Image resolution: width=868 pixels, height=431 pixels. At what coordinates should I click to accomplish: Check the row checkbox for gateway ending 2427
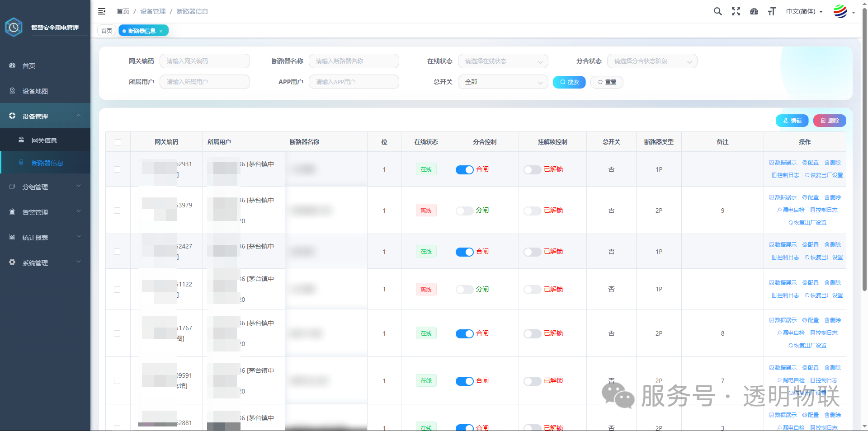(117, 252)
